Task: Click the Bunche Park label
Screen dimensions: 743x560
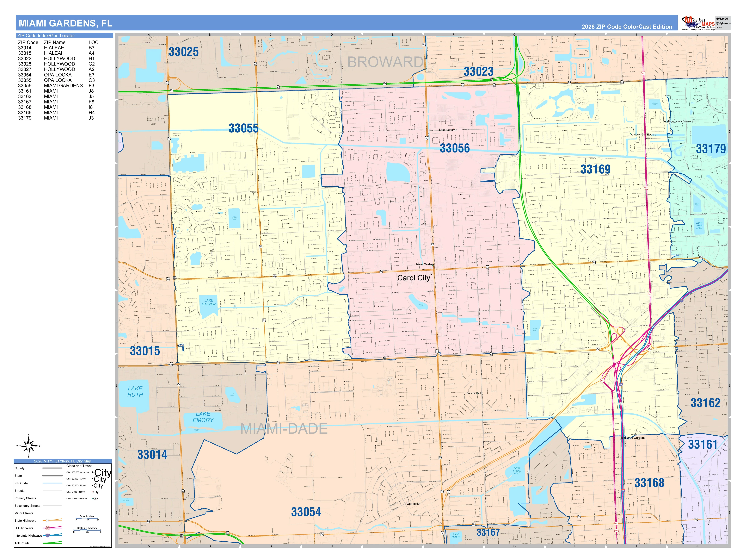Action: coord(474,393)
